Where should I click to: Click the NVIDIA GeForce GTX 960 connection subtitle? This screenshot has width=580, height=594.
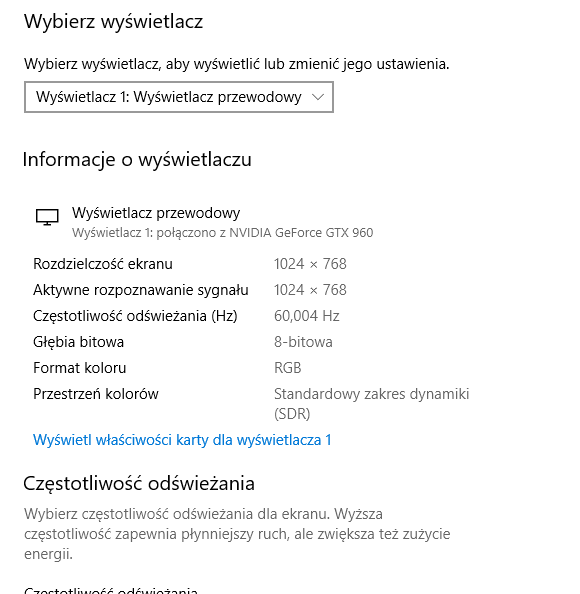(x=223, y=232)
